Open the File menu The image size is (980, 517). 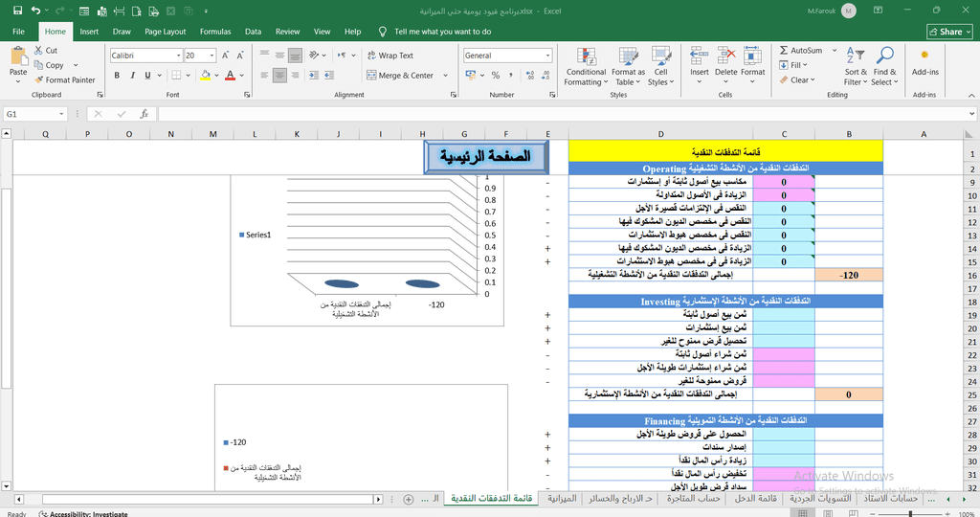pos(19,32)
